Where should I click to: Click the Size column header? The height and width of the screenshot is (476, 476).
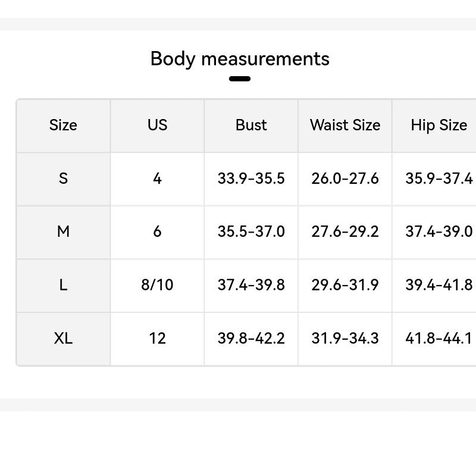63,125
